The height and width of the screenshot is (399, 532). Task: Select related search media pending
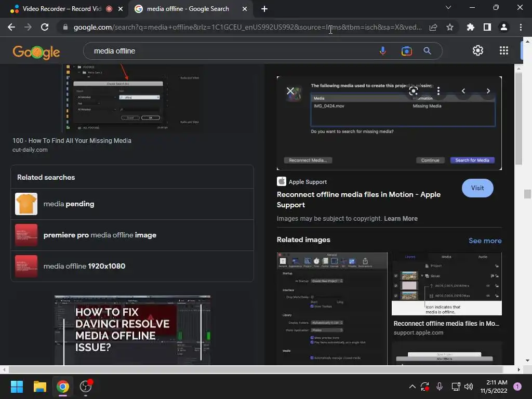(x=132, y=204)
